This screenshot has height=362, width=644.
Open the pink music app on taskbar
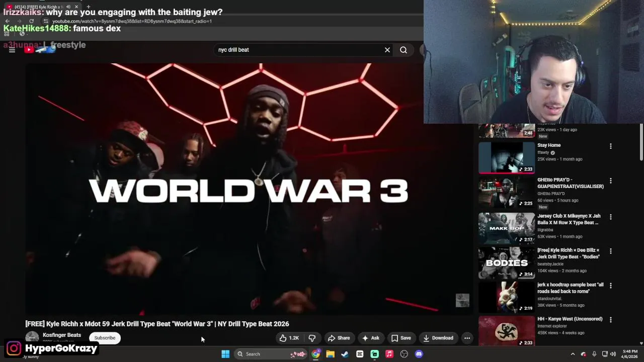click(389, 354)
